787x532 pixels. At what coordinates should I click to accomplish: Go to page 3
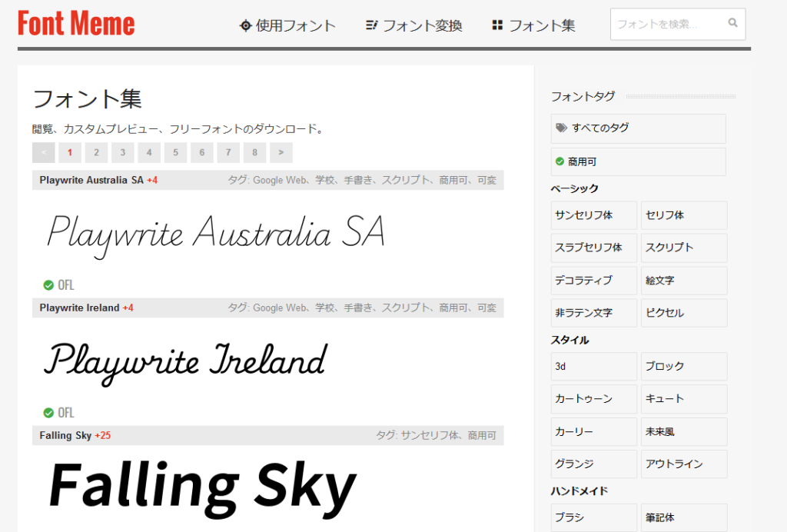[123, 152]
